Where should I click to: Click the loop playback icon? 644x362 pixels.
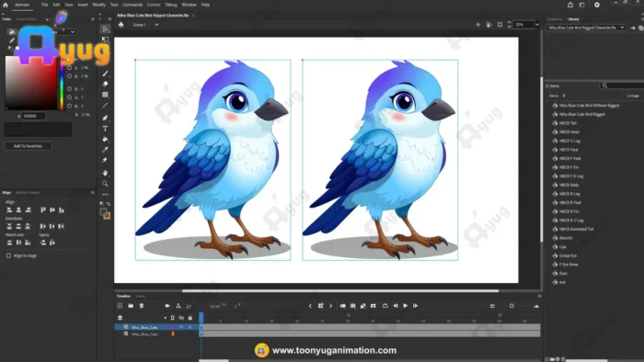tap(385, 306)
